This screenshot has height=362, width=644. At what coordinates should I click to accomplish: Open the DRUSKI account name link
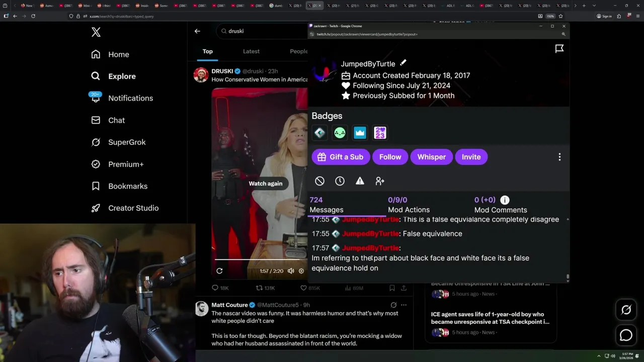[222, 71]
